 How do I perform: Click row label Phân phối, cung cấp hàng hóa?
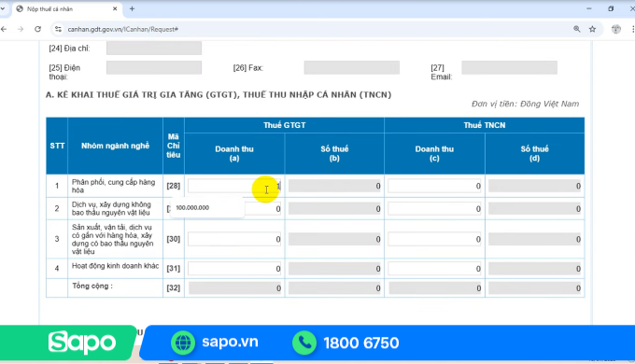(113, 186)
